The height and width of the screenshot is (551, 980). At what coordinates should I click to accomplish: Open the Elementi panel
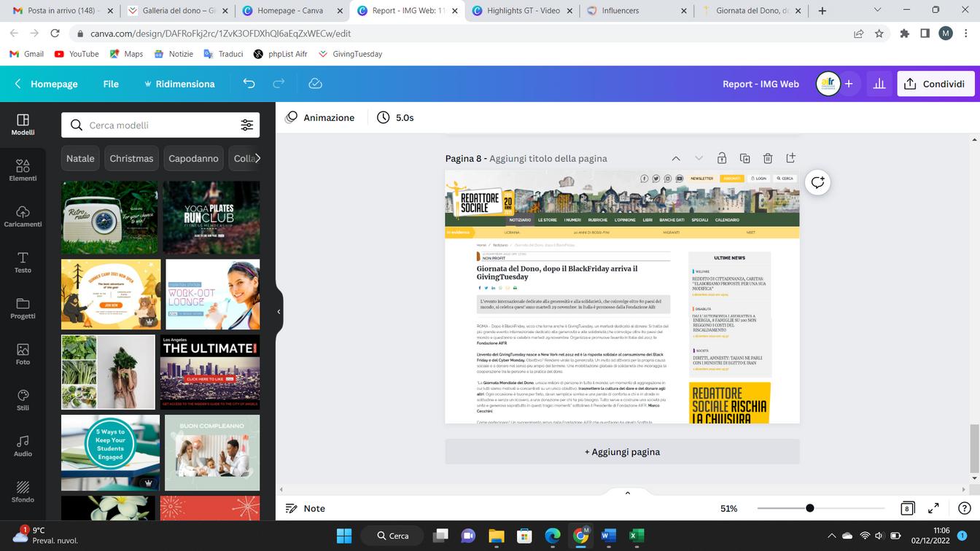click(x=23, y=171)
